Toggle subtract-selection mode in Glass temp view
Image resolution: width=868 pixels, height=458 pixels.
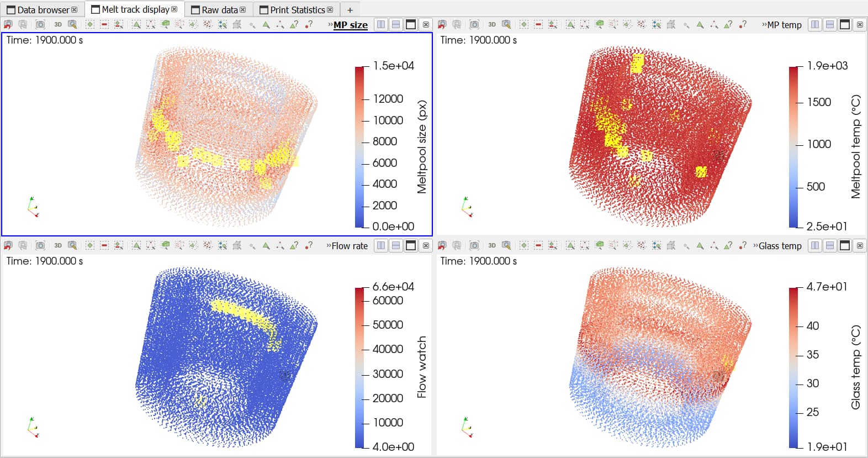(x=538, y=245)
